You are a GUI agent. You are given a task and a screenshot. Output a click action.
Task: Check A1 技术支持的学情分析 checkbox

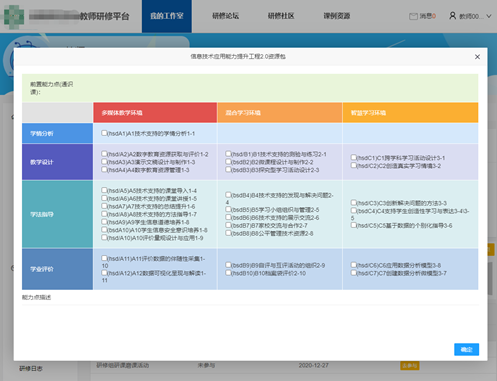pyautogui.click(x=104, y=133)
